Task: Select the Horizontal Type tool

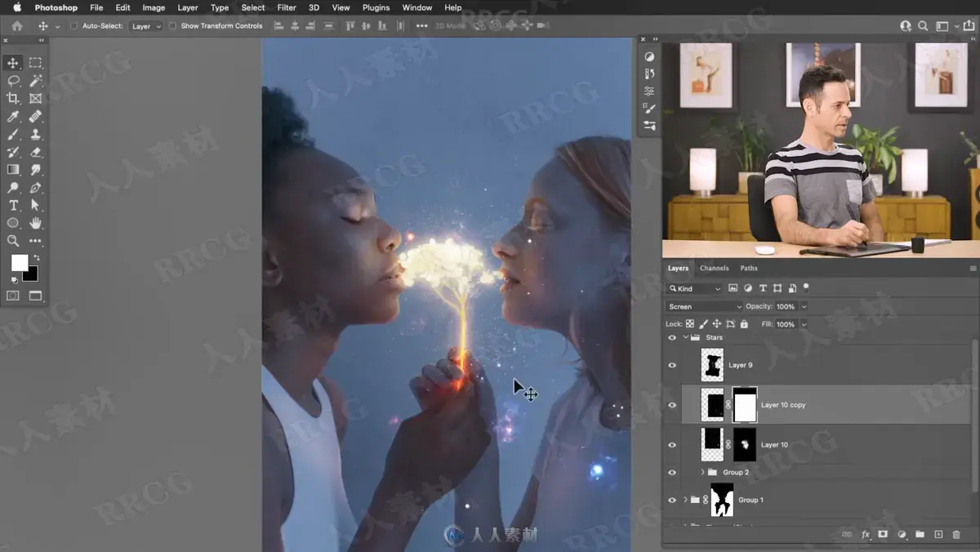Action: click(13, 206)
